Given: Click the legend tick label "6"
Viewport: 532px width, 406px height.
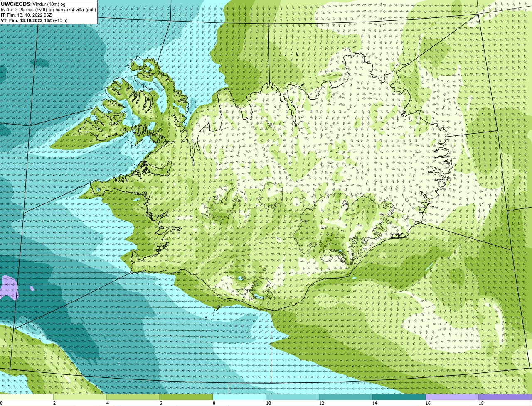Looking at the screenshot, I should [161, 403].
